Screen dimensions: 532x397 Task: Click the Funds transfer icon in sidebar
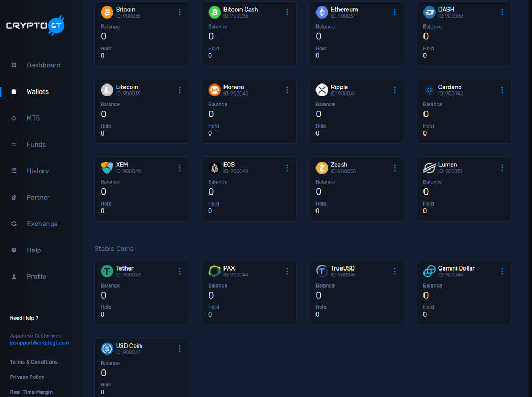tap(14, 145)
